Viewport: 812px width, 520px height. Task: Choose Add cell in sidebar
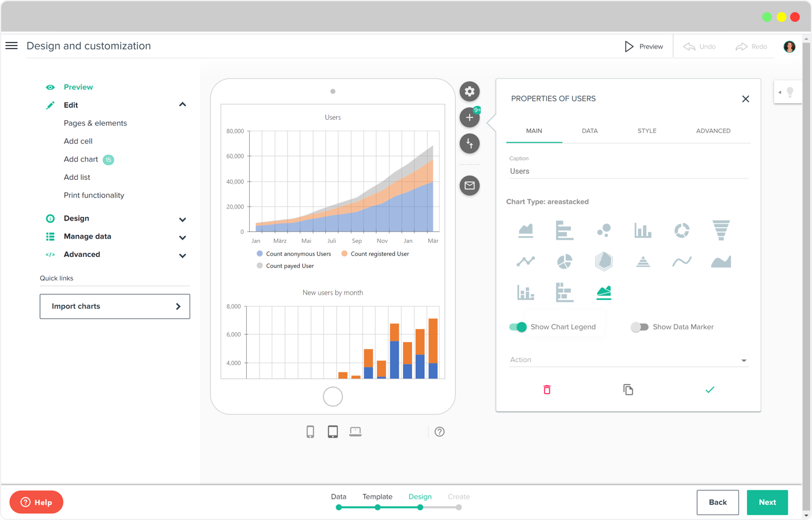click(x=78, y=142)
